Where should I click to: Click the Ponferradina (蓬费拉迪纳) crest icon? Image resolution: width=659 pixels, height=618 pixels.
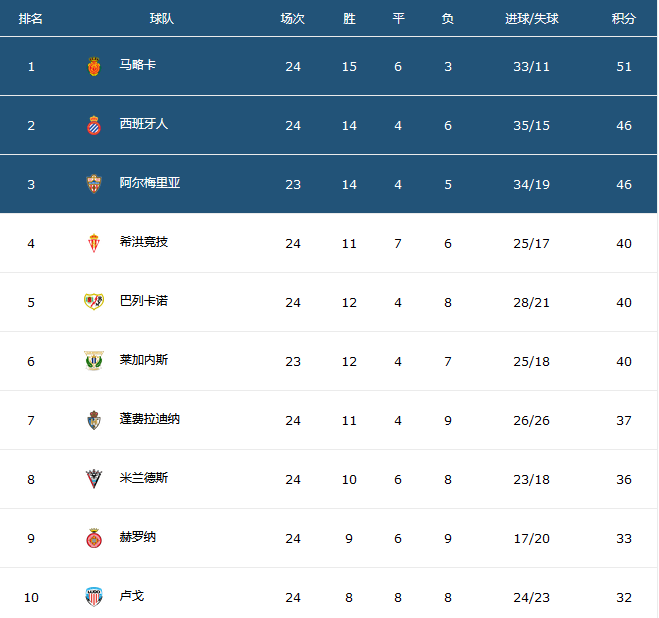point(94,420)
